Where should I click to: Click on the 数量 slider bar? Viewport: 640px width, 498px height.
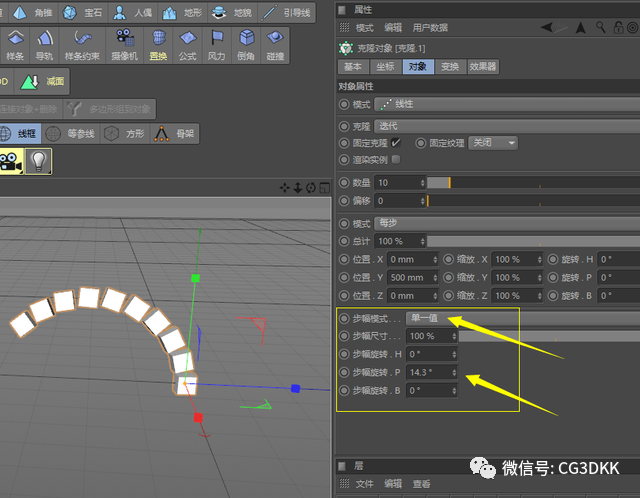coord(533,183)
